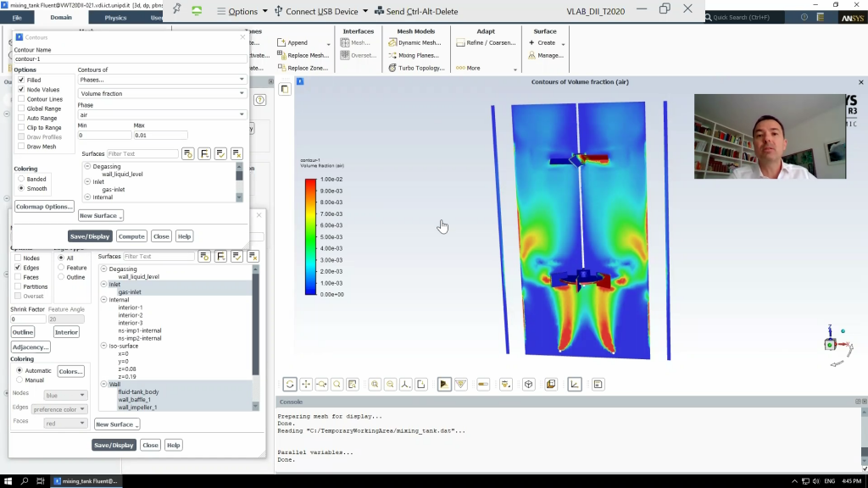868x488 pixels.
Task: Click the Colormap Options button
Action: (x=44, y=207)
